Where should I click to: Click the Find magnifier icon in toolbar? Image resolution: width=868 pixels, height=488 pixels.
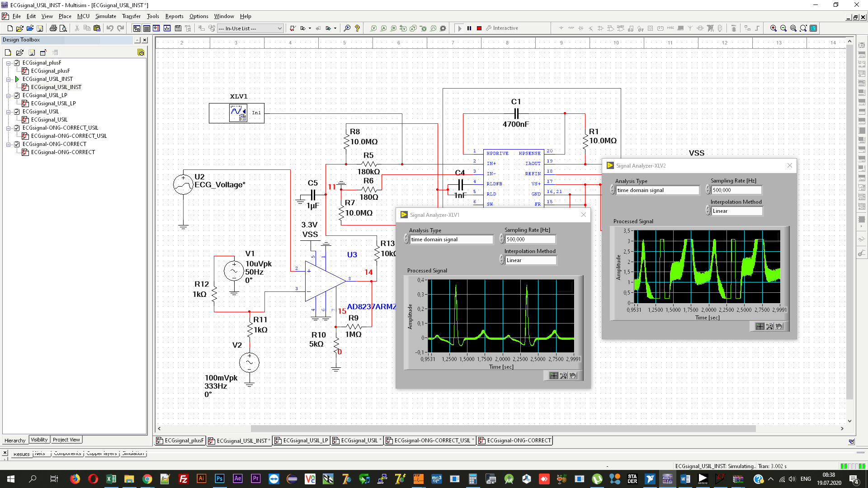pyautogui.click(x=347, y=28)
